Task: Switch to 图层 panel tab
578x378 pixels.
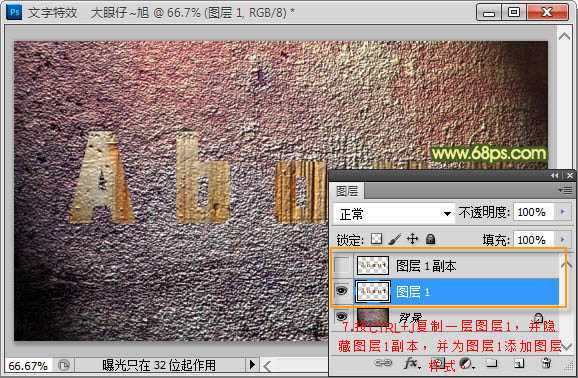Action: [347, 191]
